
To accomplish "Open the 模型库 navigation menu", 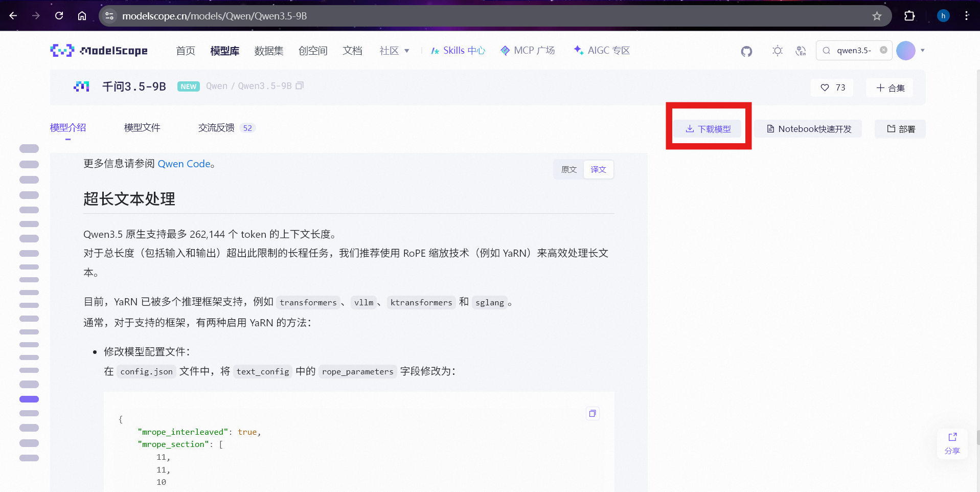I will [x=224, y=50].
